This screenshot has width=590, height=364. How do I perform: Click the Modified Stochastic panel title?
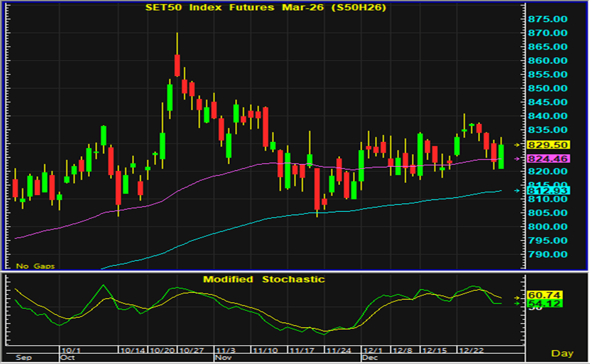pos(264,279)
